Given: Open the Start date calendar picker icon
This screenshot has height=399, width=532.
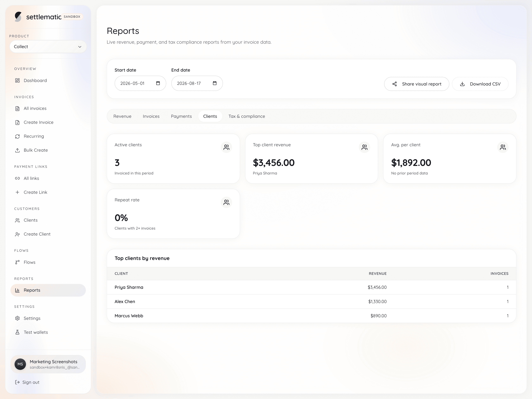Looking at the screenshot, I should coord(158,83).
